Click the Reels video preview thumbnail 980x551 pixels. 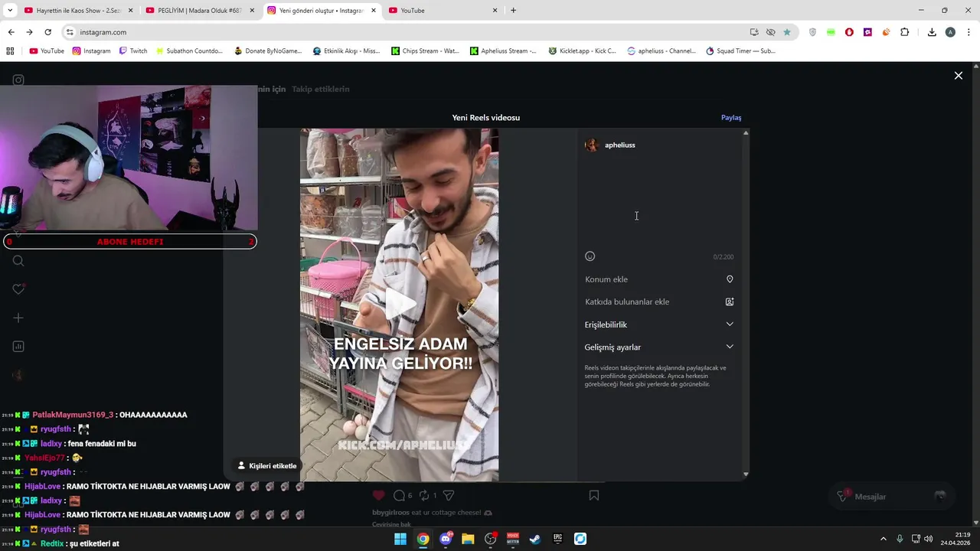click(x=399, y=305)
